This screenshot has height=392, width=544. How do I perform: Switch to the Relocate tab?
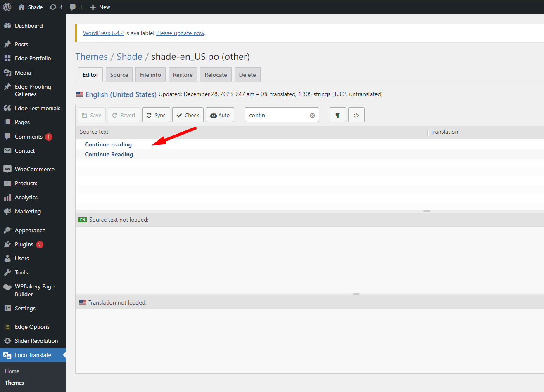216,75
